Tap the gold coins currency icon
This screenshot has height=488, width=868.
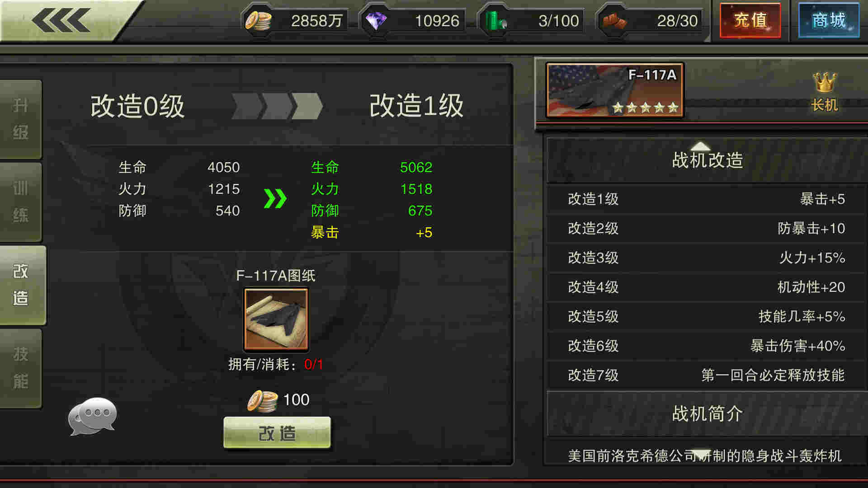[x=258, y=20]
